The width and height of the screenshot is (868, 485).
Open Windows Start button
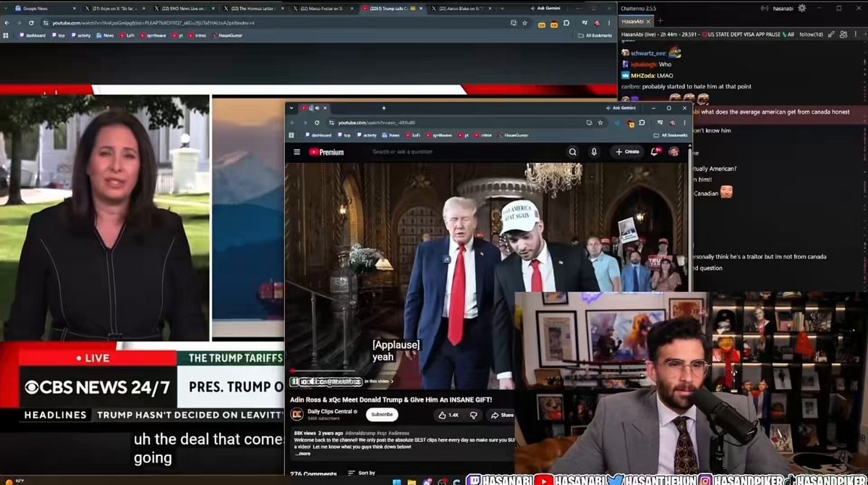click(x=396, y=481)
